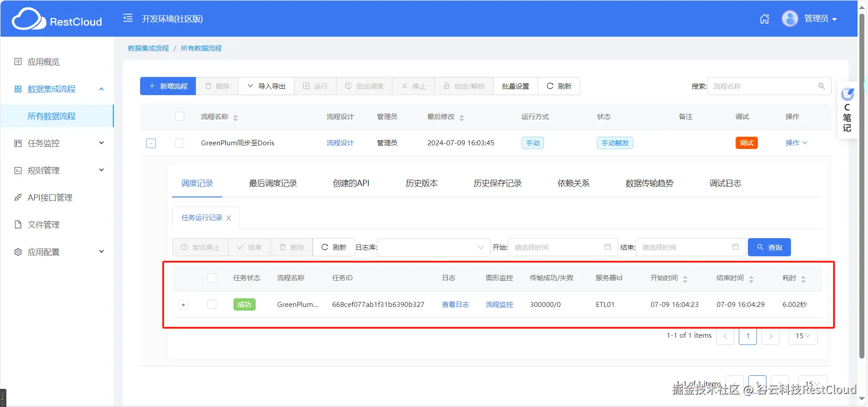
Task: Click the administrator avatar icon
Action: (x=790, y=19)
